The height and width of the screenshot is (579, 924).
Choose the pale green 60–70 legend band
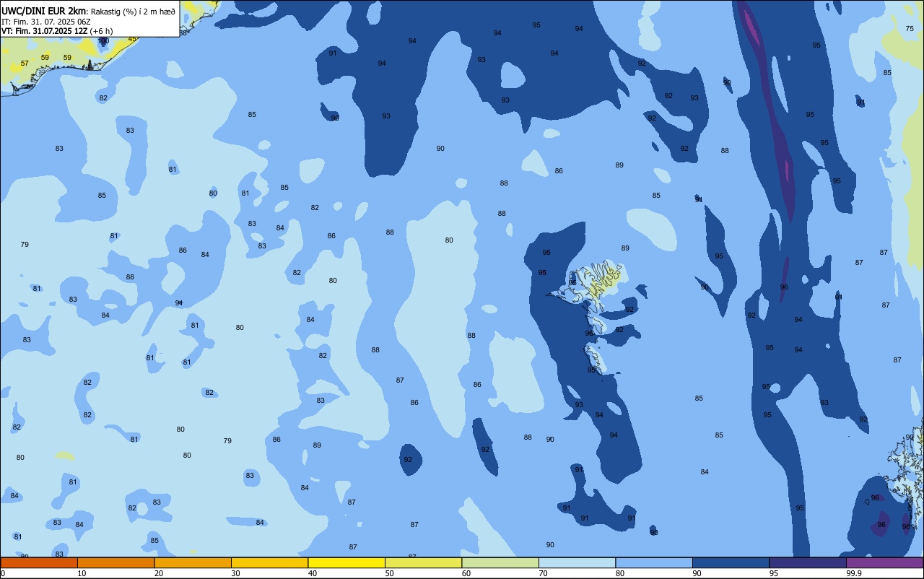pyautogui.click(x=500, y=562)
